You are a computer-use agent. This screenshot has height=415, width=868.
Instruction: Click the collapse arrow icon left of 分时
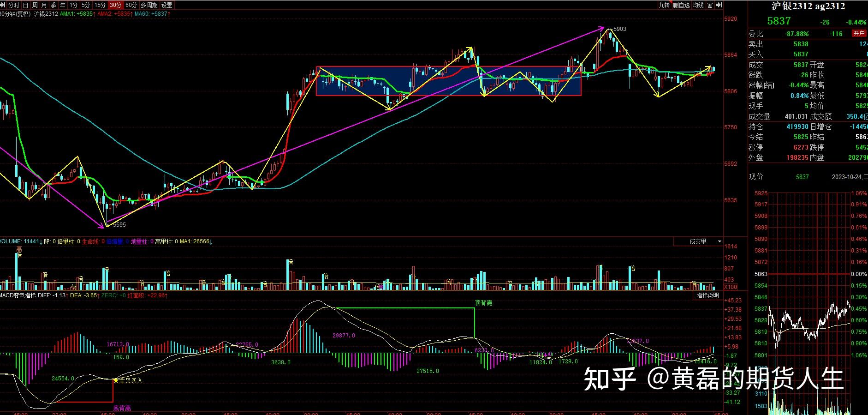click(4, 5)
